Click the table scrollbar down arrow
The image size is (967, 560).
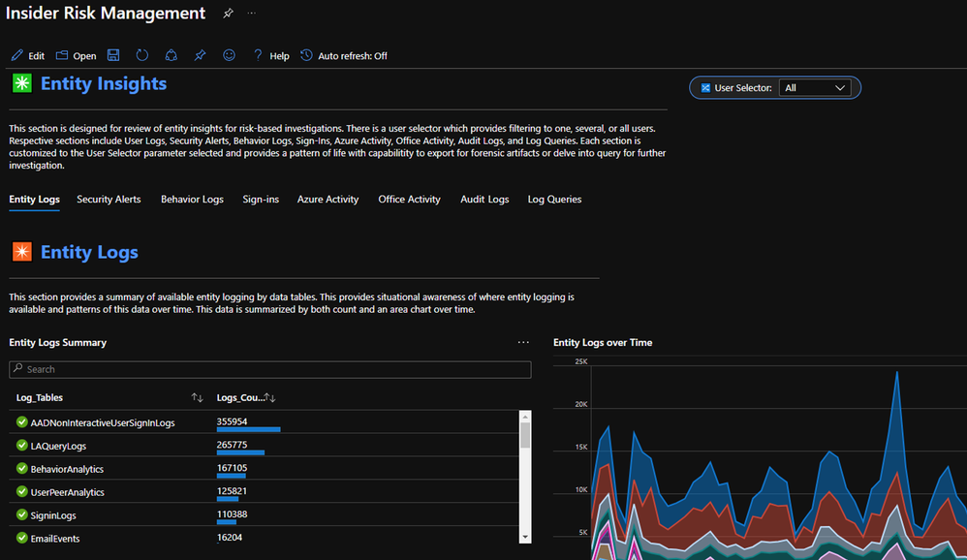[x=525, y=537]
